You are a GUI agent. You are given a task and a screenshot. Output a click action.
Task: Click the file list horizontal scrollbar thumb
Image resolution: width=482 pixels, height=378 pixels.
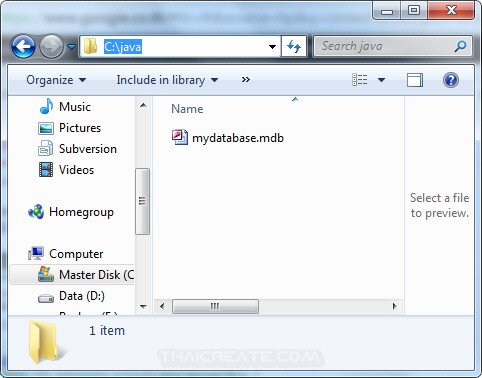[215, 306]
